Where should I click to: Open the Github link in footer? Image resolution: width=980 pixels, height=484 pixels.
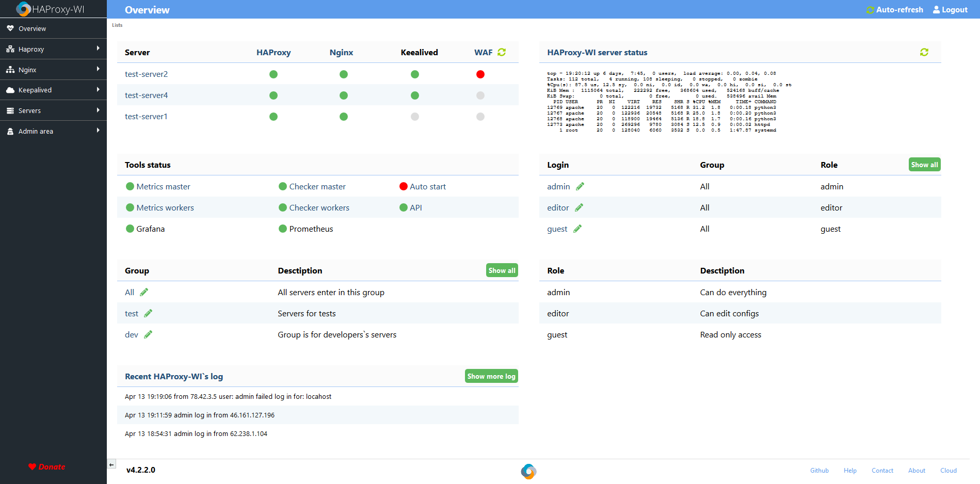pyautogui.click(x=819, y=471)
